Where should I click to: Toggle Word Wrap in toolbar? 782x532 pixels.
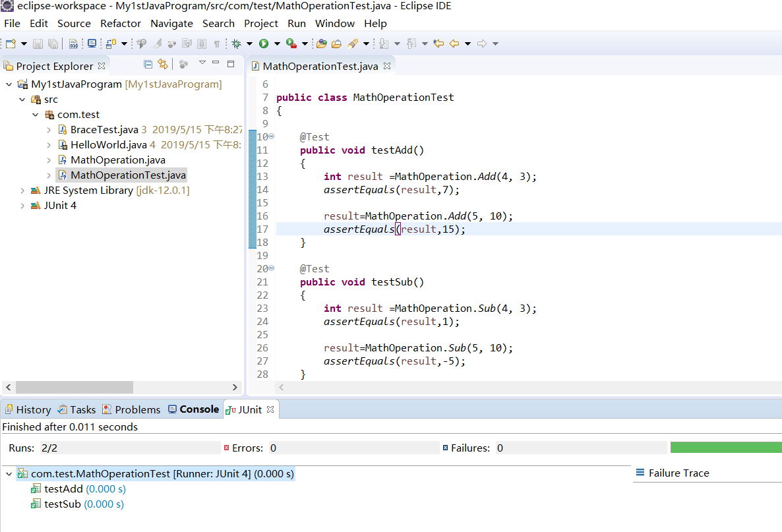point(187,44)
